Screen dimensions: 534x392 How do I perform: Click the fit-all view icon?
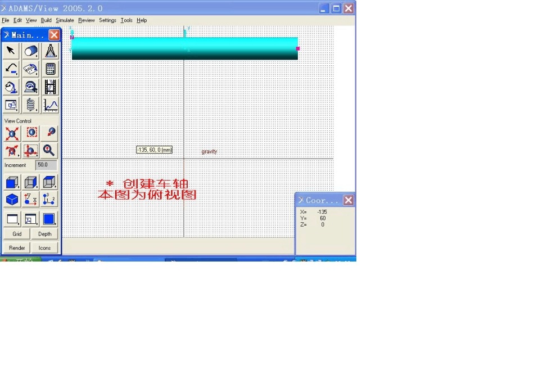click(x=12, y=133)
